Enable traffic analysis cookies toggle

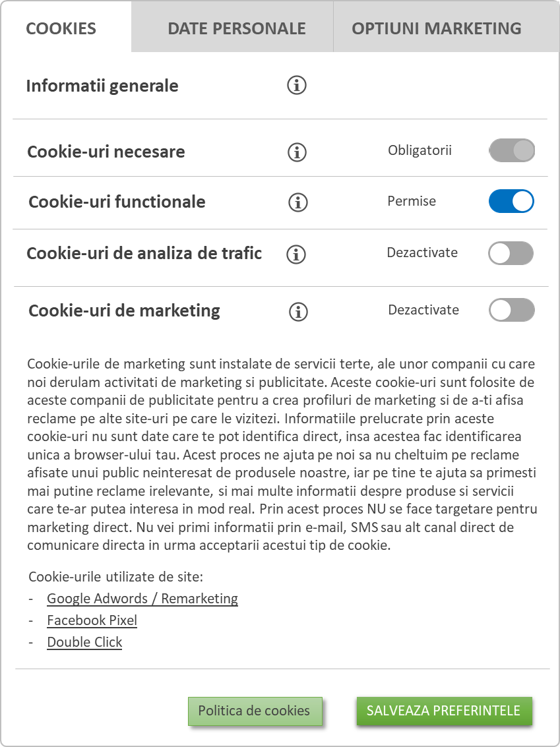click(x=511, y=253)
